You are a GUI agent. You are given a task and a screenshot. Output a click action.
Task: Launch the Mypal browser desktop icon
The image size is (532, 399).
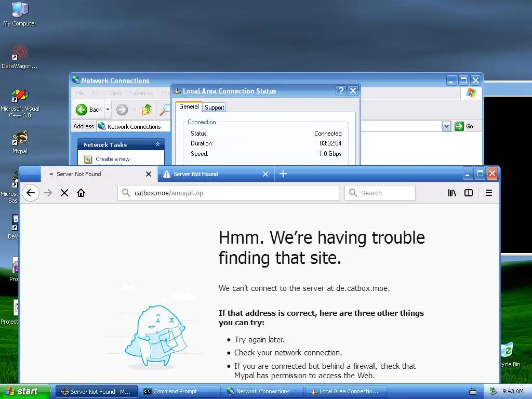pos(20,142)
